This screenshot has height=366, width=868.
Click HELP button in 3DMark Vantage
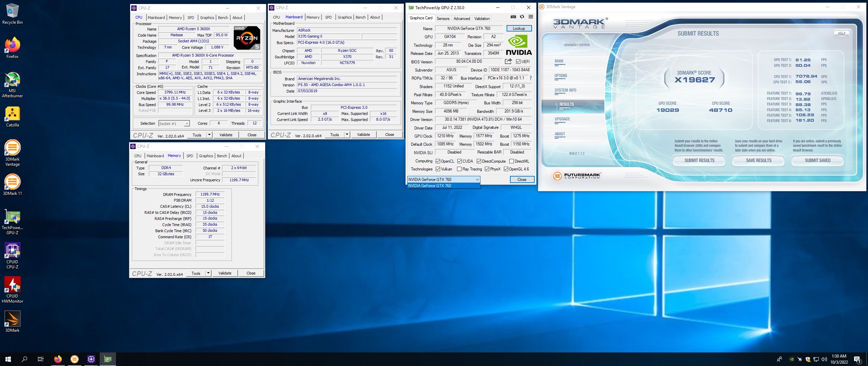coord(842,33)
